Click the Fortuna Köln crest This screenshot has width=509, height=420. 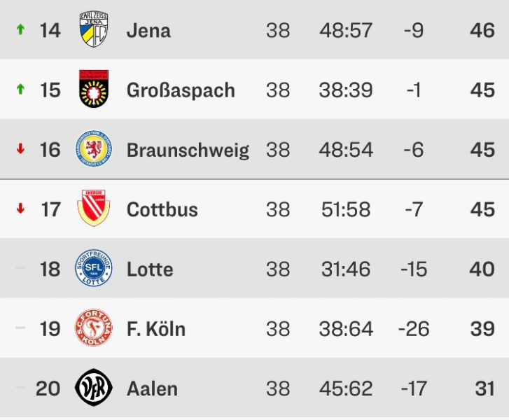(x=93, y=328)
